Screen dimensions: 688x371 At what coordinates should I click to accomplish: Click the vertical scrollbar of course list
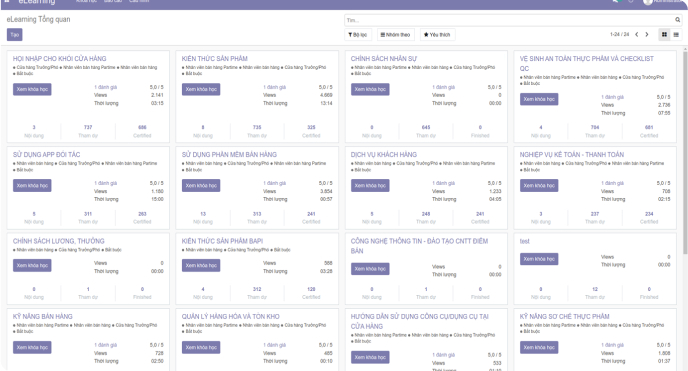[x=685, y=152]
